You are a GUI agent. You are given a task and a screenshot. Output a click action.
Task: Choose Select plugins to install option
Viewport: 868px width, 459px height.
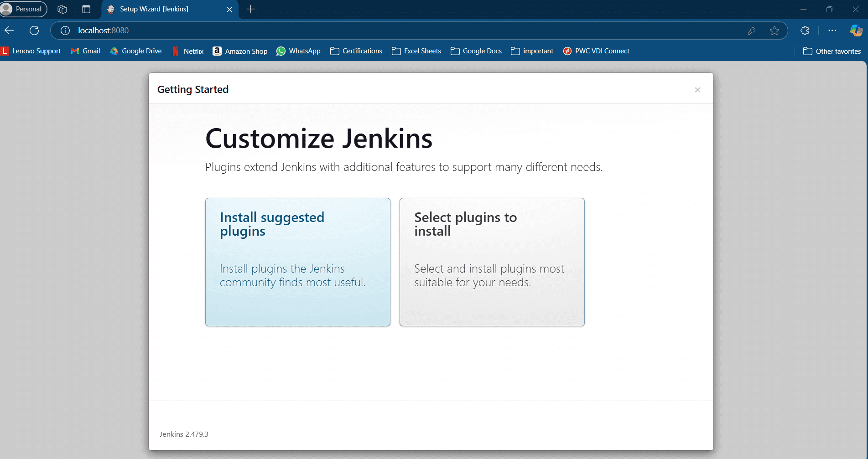(492, 262)
